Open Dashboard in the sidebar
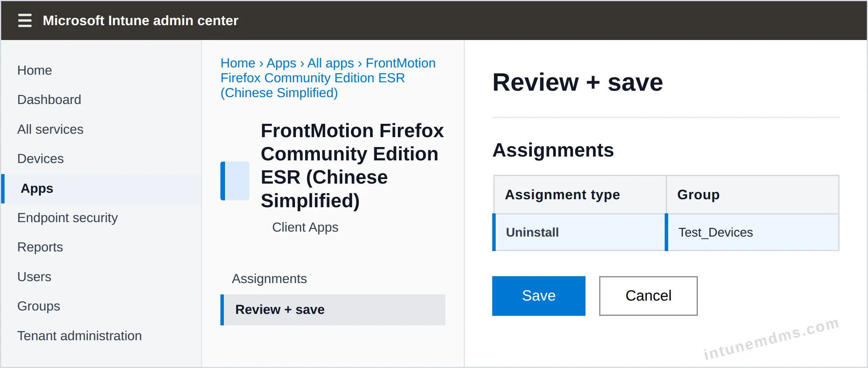Image resolution: width=868 pixels, height=368 pixels. [49, 99]
